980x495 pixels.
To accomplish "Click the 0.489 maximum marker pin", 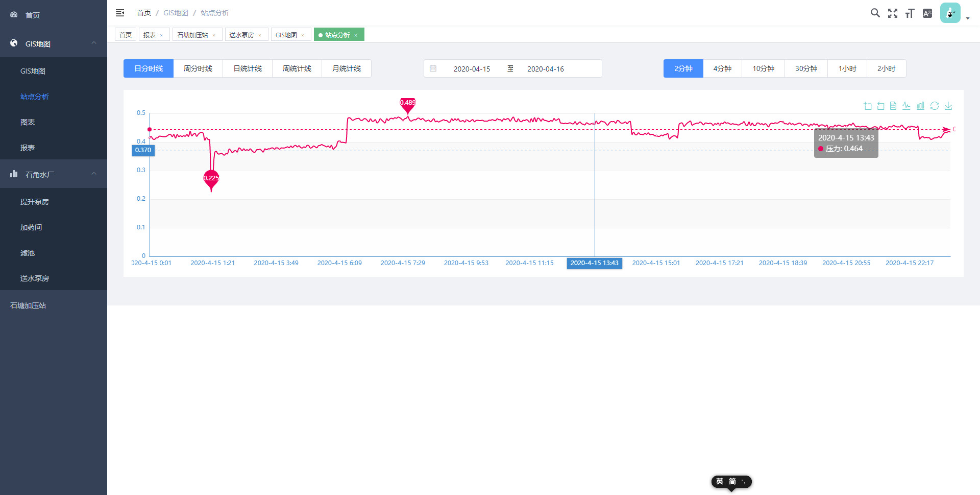I will 407,104.
